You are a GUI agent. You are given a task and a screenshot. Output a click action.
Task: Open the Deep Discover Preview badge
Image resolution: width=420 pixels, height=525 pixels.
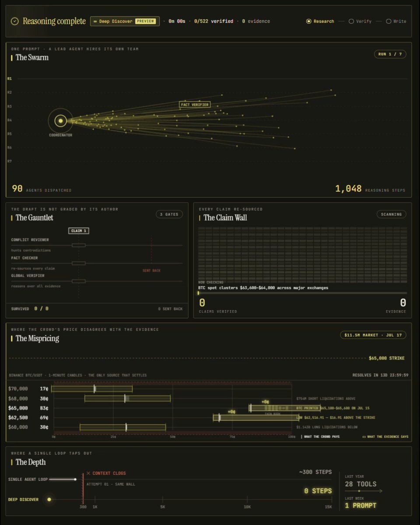point(124,21)
